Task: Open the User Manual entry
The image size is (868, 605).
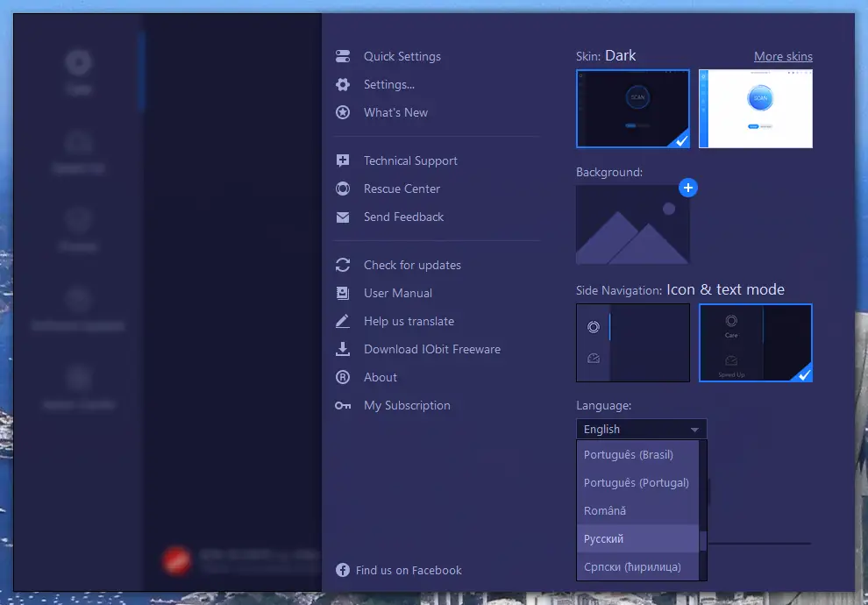Action: coord(397,294)
